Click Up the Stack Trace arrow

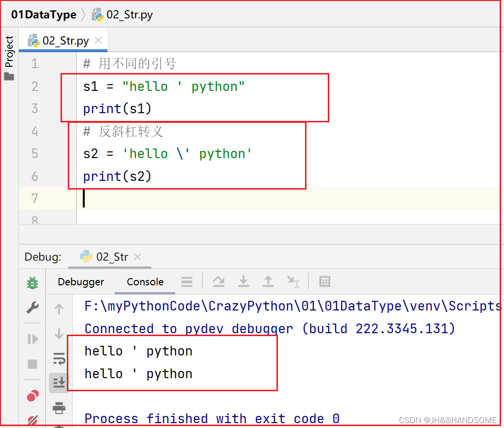tap(59, 309)
